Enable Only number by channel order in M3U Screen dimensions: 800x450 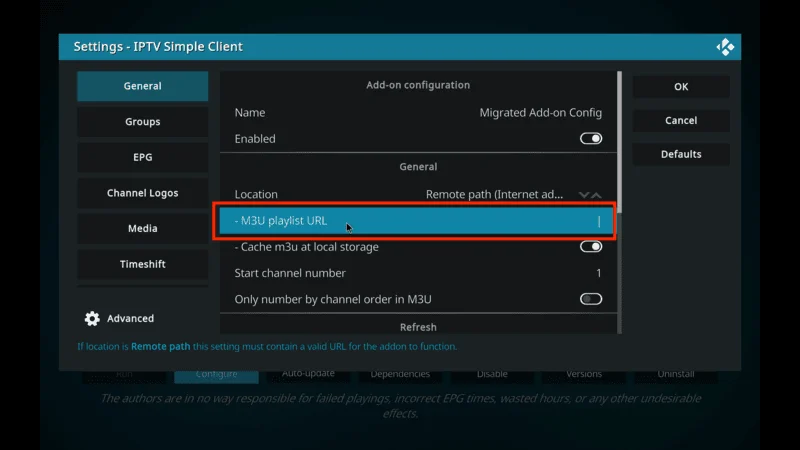click(591, 299)
